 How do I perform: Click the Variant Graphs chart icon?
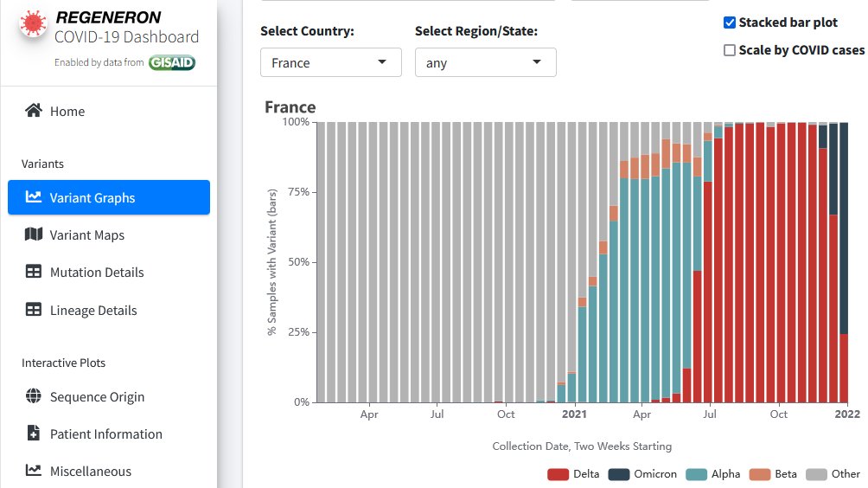point(34,197)
